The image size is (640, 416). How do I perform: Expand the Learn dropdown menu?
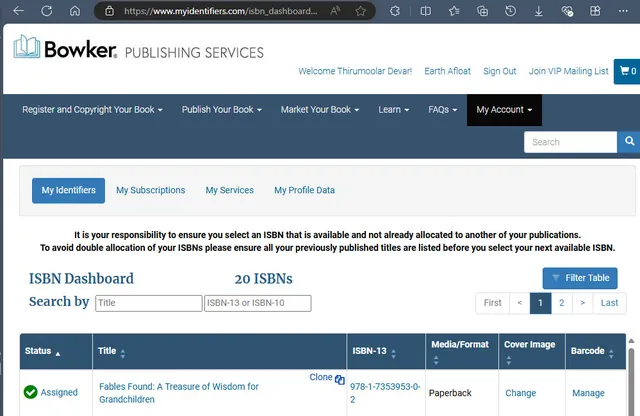pos(393,110)
